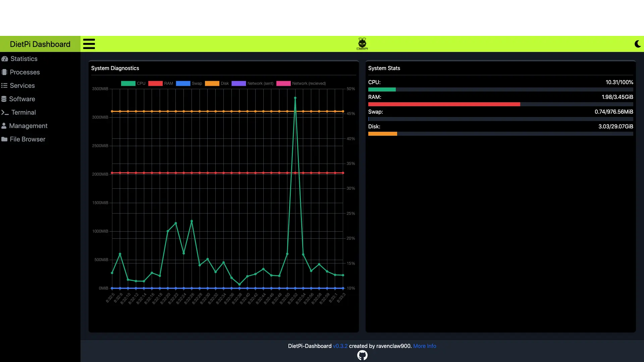644x362 pixels.
Task: Open the Statistics page icon
Action: (5, 59)
